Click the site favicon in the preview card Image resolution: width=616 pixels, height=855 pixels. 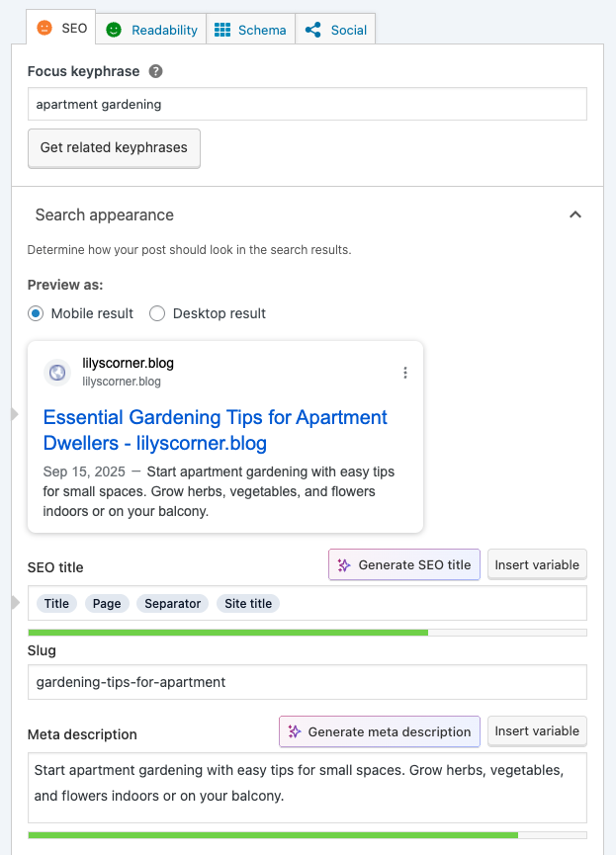(56, 373)
